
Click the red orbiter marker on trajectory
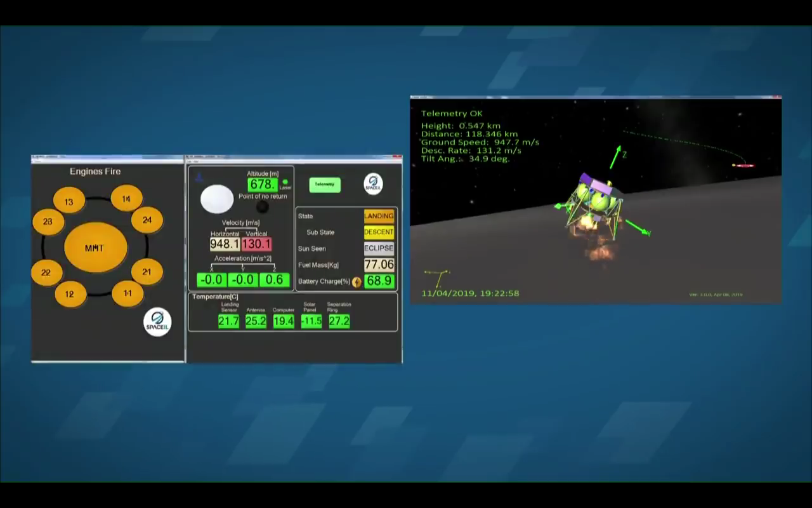[743, 166]
